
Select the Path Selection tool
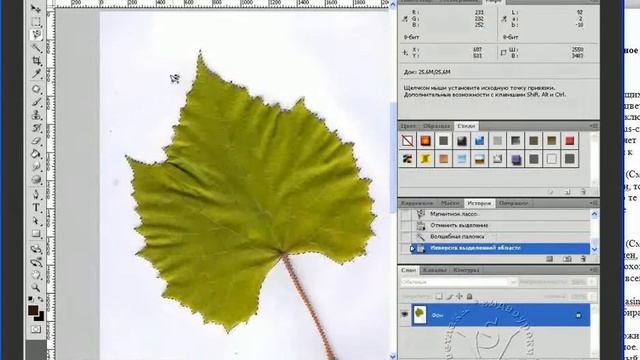click(36, 221)
